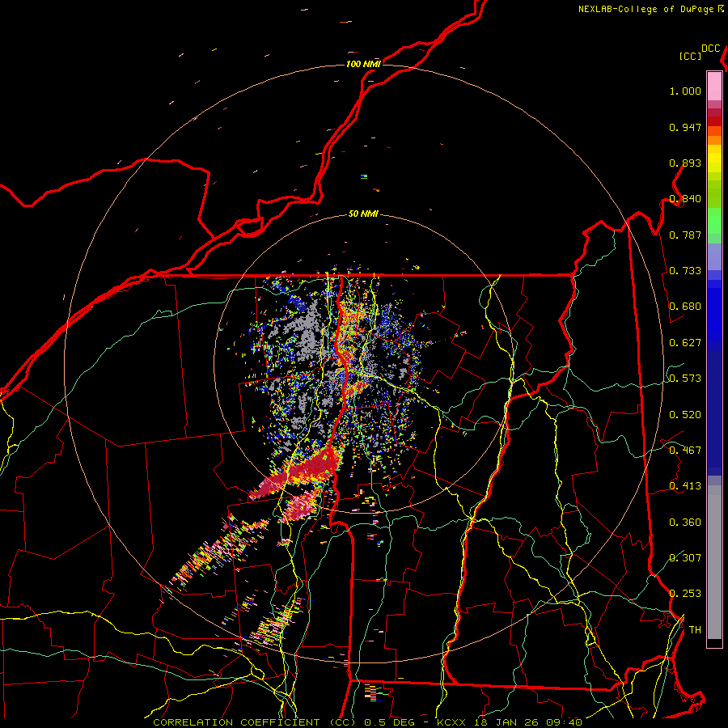Viewport: 728px width, 728px height.
Task: Click the 0.627 scale value
Action: 685,343
